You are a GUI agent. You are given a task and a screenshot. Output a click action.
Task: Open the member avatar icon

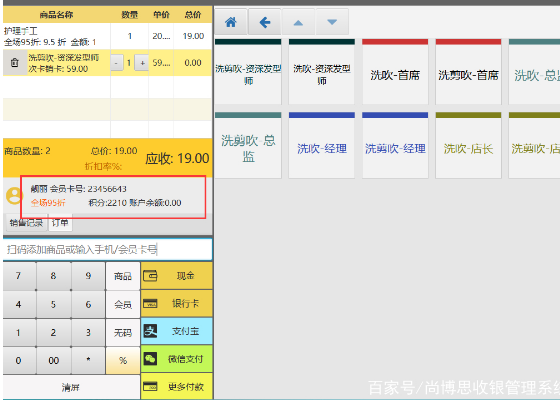click(14, 196)
